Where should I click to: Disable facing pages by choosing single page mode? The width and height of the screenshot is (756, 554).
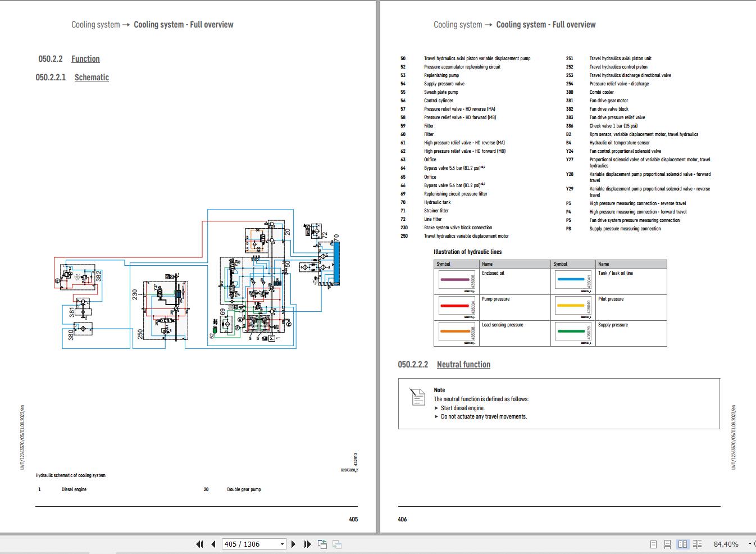tap(653, 544)
